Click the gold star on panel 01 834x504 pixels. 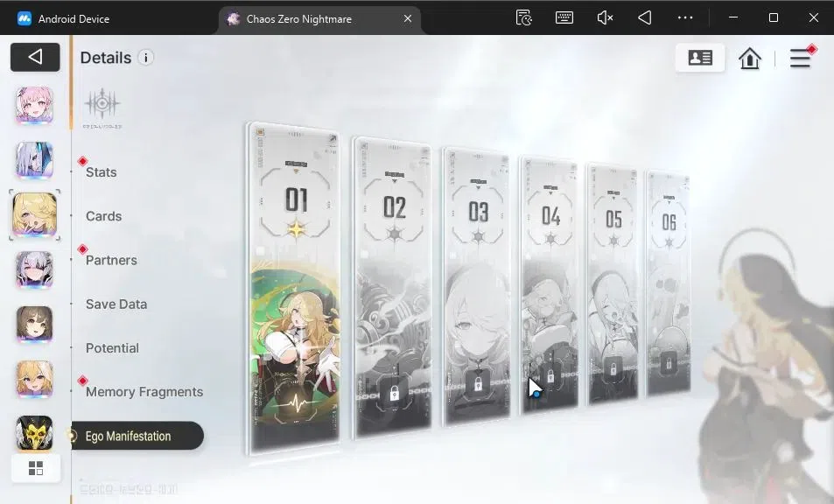point(297,228)
